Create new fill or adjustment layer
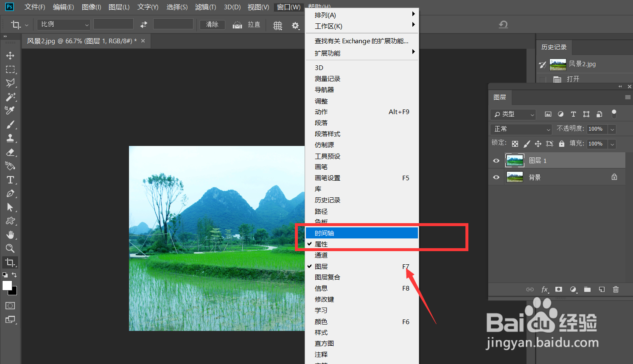 pos(573,289)
